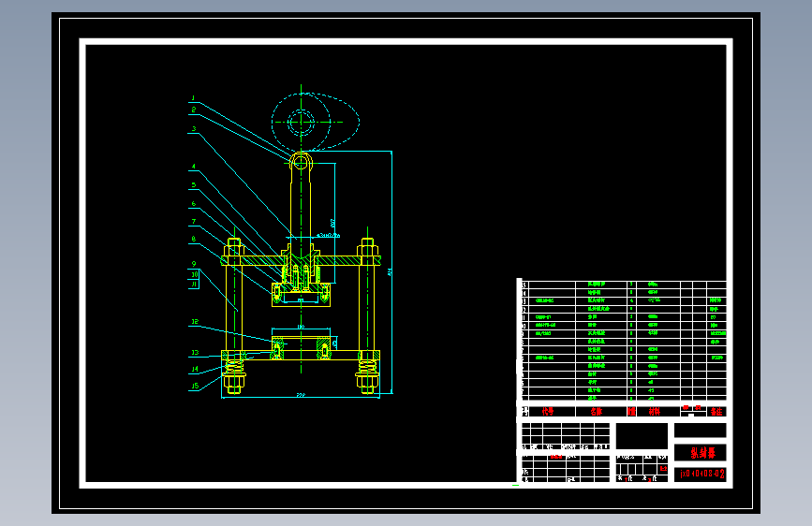812x526 pixels.
Task: Click part balloon number 3
Action: [194, 129]
